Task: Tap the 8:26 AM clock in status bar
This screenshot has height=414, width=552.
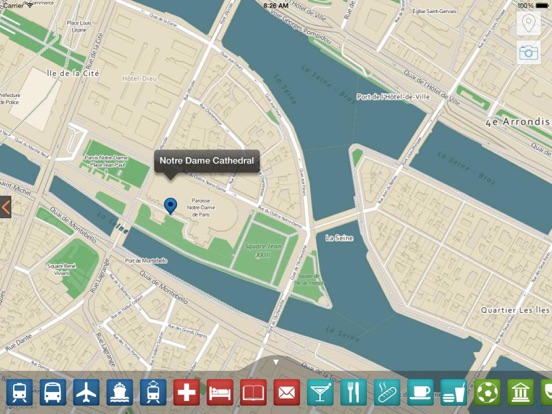Action: point(276,6)
